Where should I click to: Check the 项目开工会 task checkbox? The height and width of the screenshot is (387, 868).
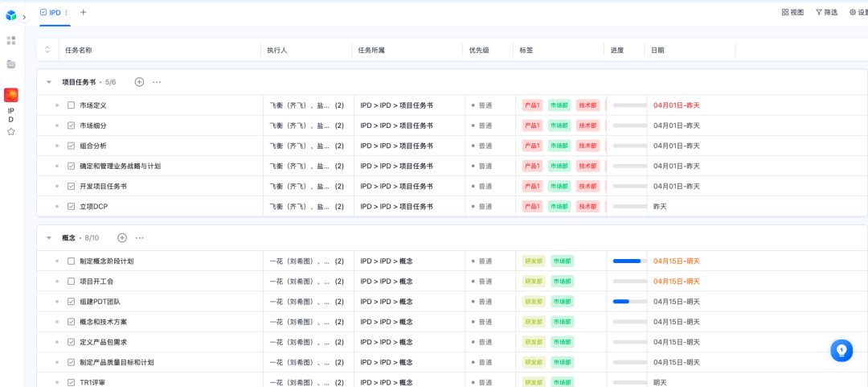click(x=72, y=282)
